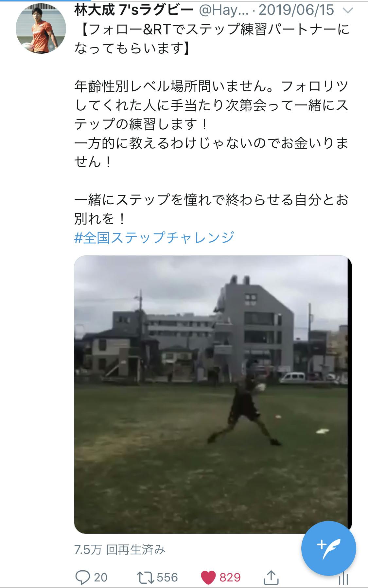Tap the retweet arrows icon

(145, 578)
